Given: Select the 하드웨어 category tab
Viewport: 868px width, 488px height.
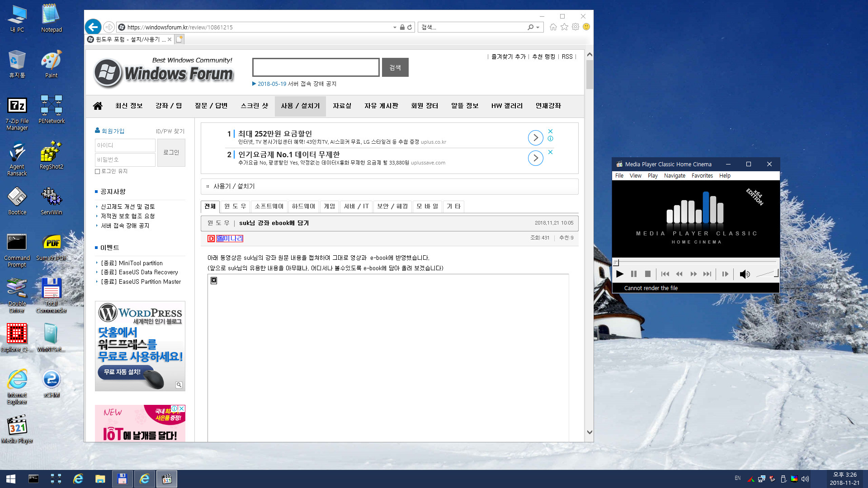Looking at the screenshot, I should coord(303,206).
